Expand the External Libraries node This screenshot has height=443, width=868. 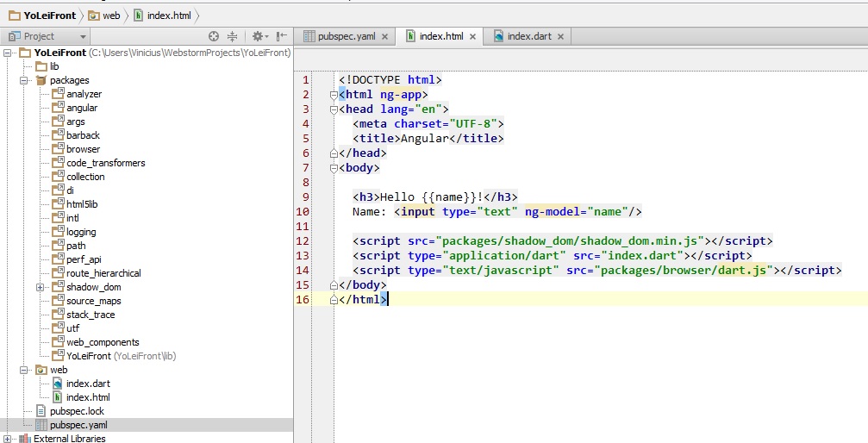[x=8, y=439]
